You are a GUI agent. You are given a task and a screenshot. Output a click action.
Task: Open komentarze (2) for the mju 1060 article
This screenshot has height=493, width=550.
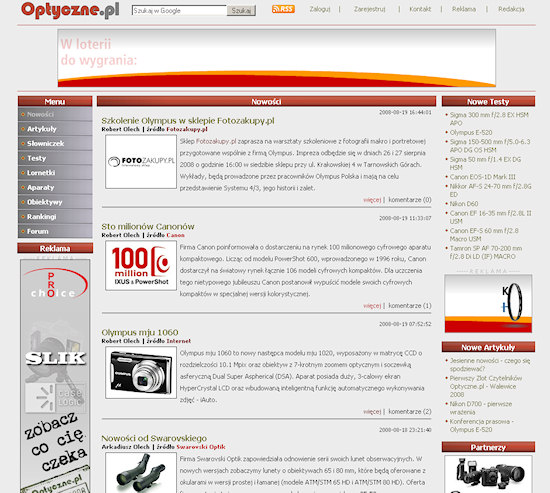point(410,412)
